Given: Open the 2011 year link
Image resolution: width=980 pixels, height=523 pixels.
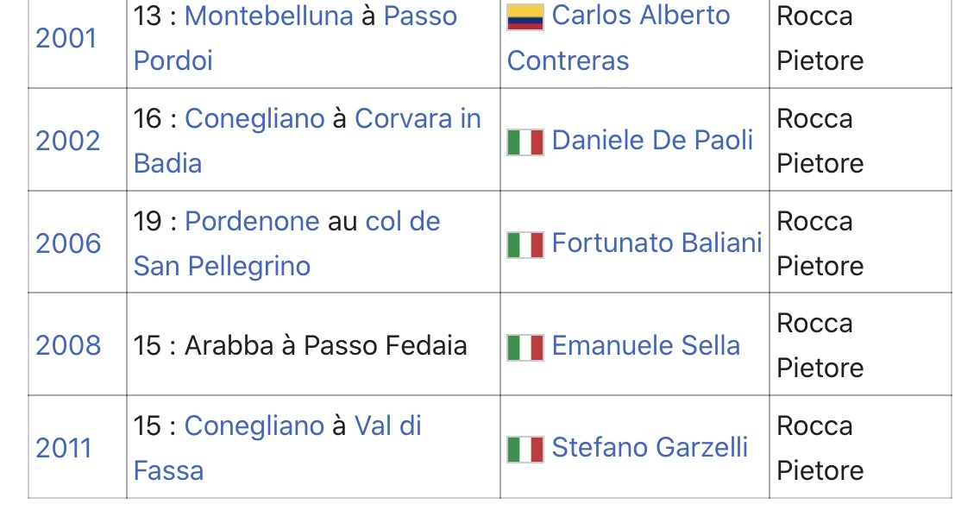Looking at the screenshot, I should [x=64, y=449].
